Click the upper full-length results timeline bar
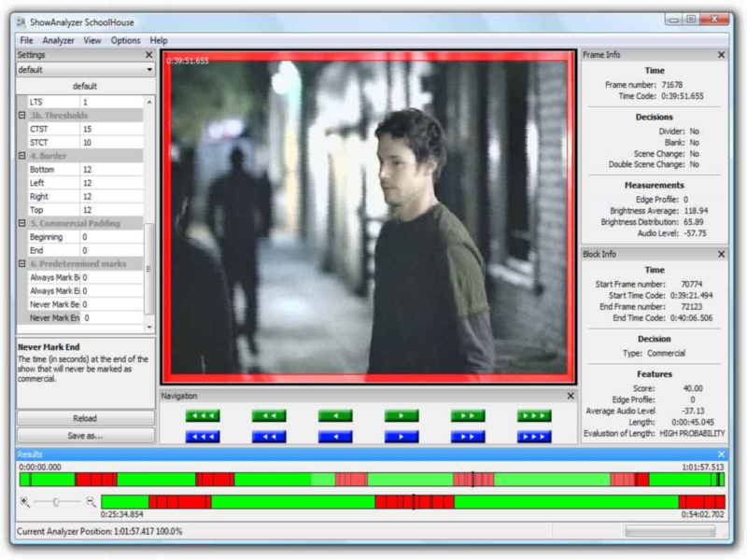 [x=372, y=480]
